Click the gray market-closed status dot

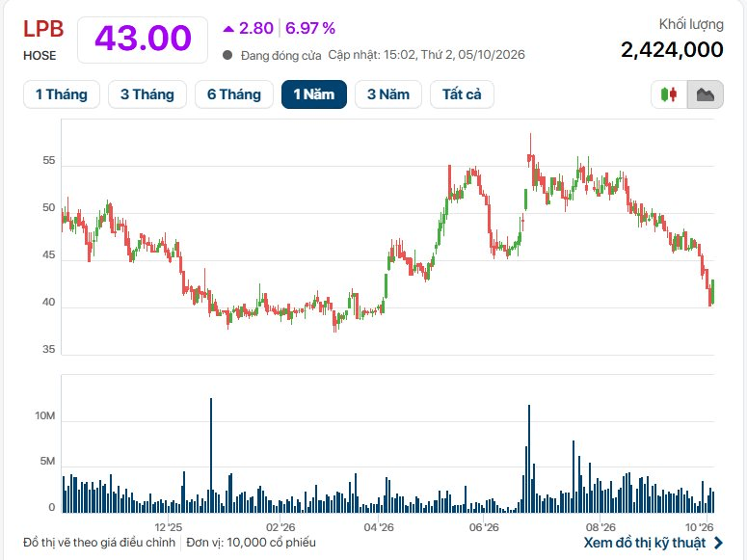point(227,55)
